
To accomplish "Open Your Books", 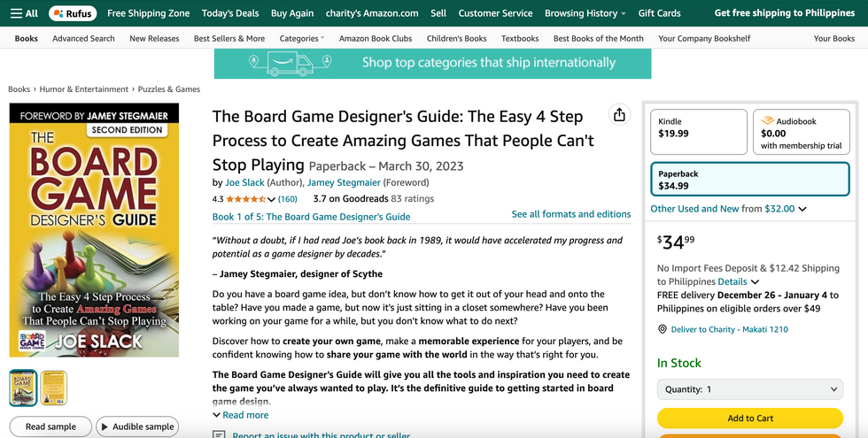I will click(834, 38).
